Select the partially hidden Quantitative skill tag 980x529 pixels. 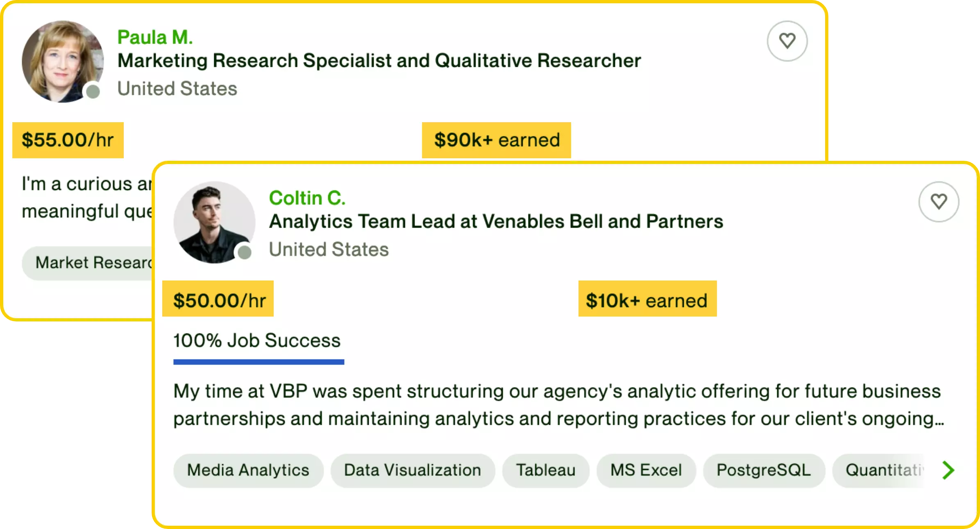pyautogui.click(x=881, y=470)
